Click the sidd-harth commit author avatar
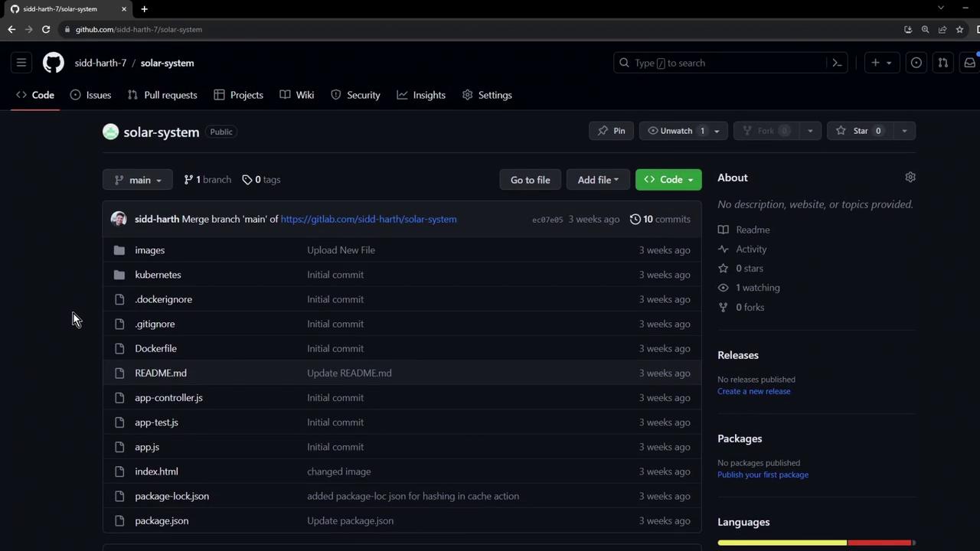Image resolution: width=980 pixels, height=551 pixels. pos(119,219)
